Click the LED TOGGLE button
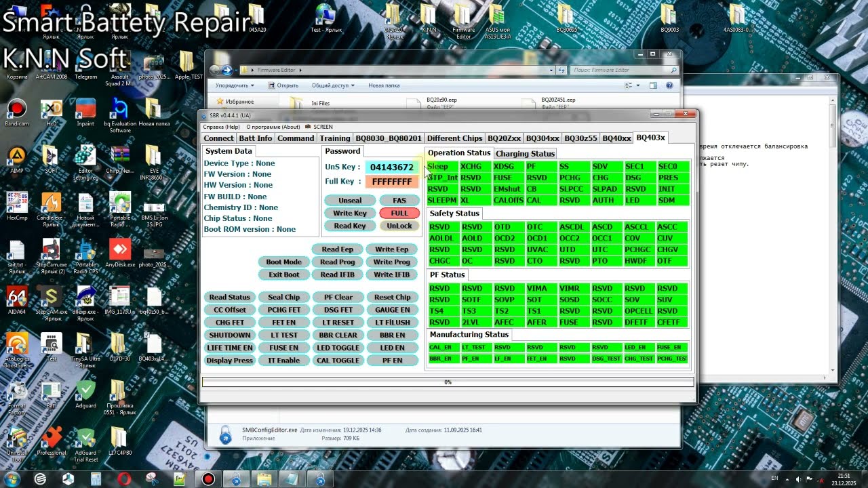This screenshot has width=868, height=488. pos(338,348)
